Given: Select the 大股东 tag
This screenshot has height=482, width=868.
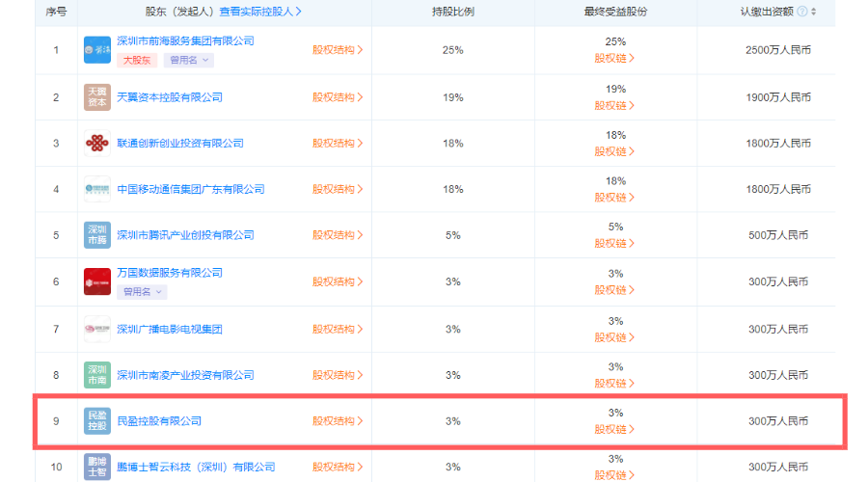Looking at the screenshot, I should coord(137,61).
